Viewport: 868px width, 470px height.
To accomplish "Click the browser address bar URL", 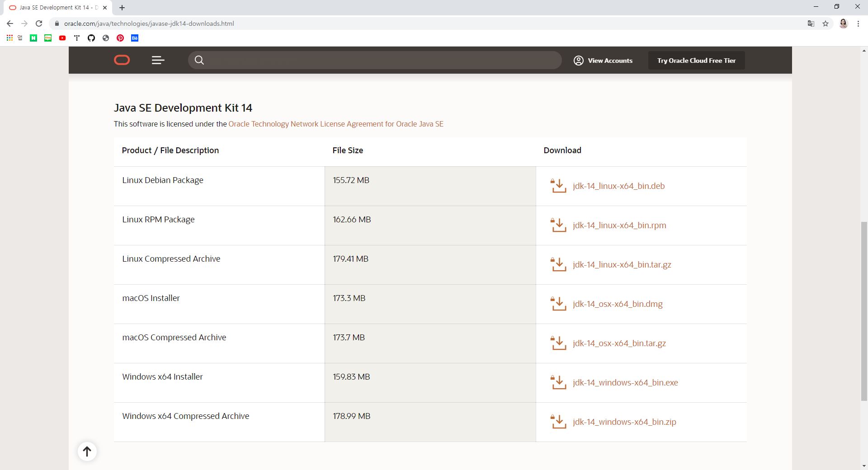I will coord(149,23).
